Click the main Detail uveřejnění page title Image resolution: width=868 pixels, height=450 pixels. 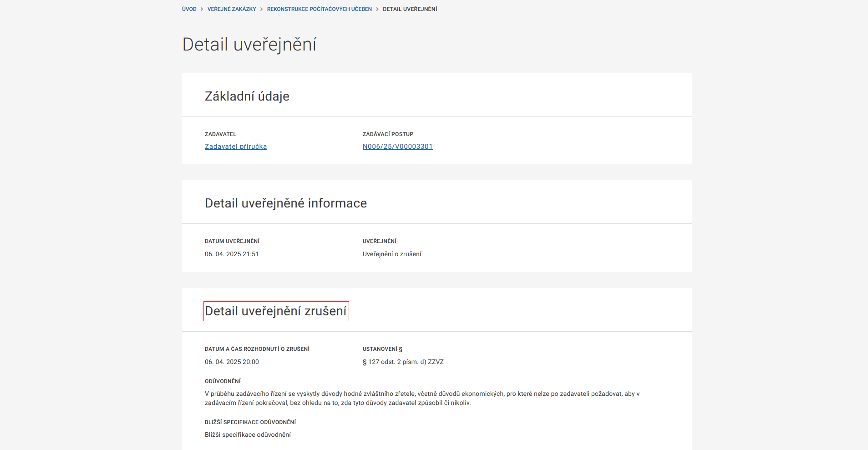pyautogui.click(x=249, y=44)
